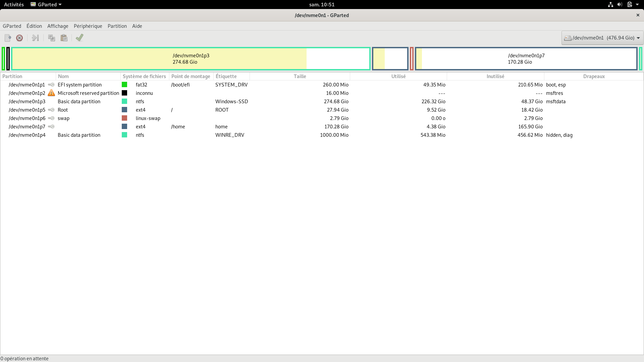Click the ntfs swatch in WINRE_DRV row
This screenshot has width=644, height=362.
coord(124,135)
